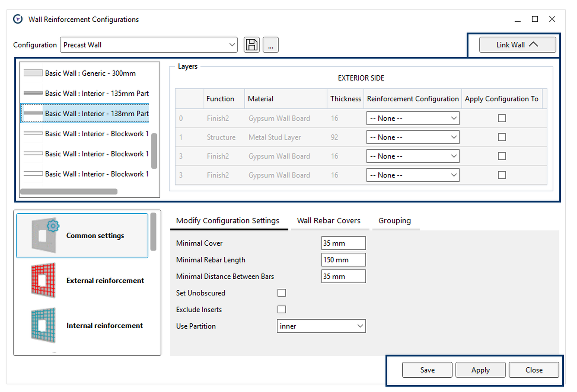
Task: Toggle Exclude Inserts checkbox
Action: [x=281, y=309]
